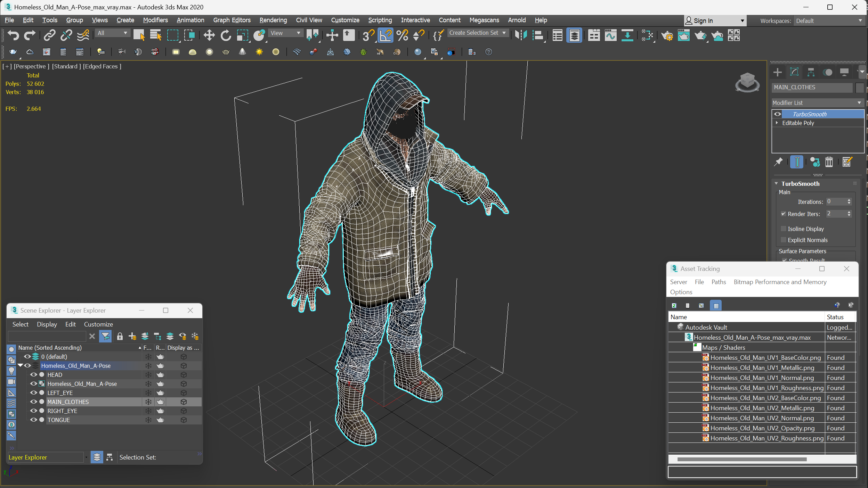Open Customize menu in Scene Explorer
The height and width of the screenshot is (488, 868).
point(98,324)
